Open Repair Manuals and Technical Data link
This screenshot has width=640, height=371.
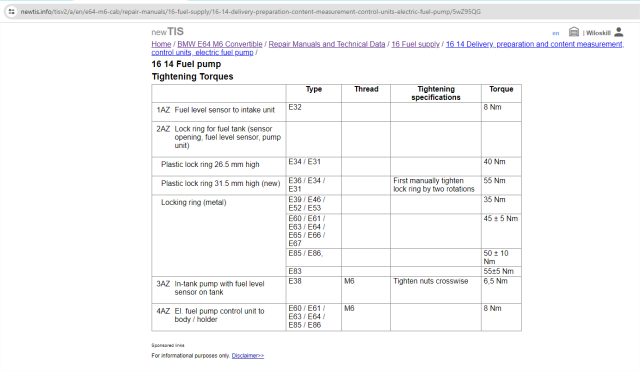pos(327,44)
